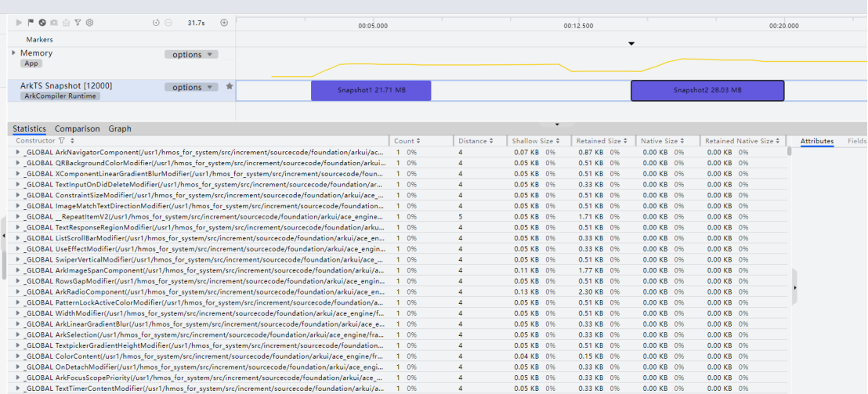Toggle the star on ArkTS Snapshot lane
868x394 pixels.
click(x=230, y=87)
